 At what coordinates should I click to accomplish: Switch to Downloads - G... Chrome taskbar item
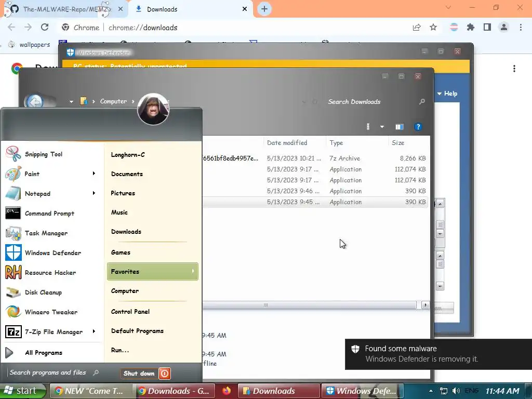click(x=175, y=391)
